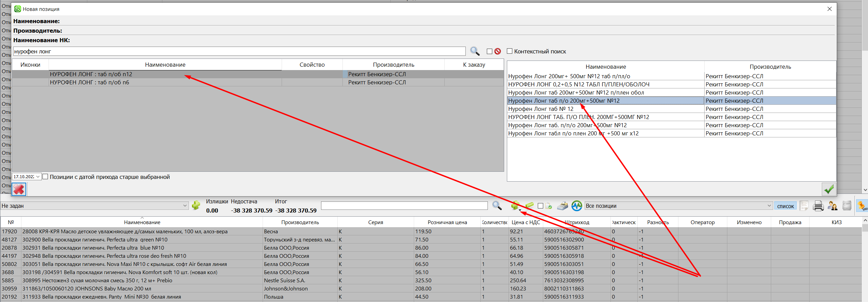
Task: Click the green plus icon next to Не задан
Action: pos(196,205)
